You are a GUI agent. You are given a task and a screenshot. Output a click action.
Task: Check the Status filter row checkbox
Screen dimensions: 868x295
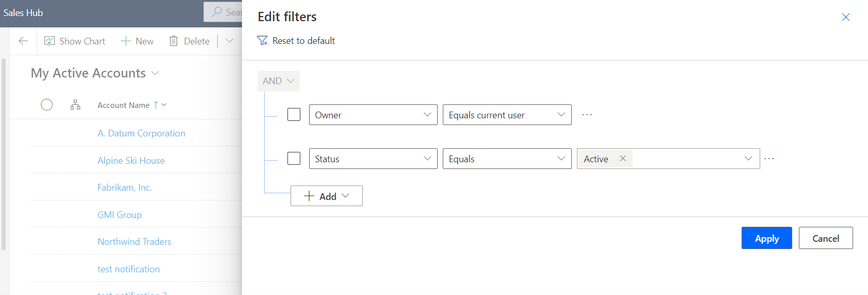(x=294, y=158)
